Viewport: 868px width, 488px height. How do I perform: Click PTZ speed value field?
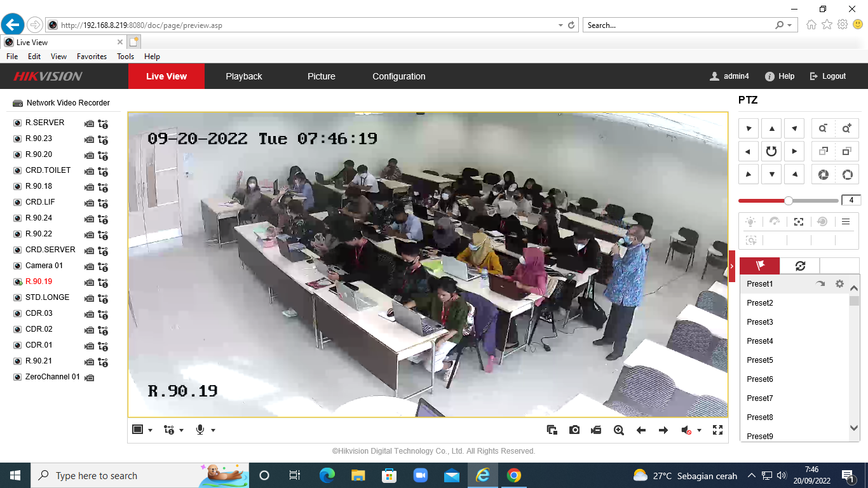coord(851,200)
